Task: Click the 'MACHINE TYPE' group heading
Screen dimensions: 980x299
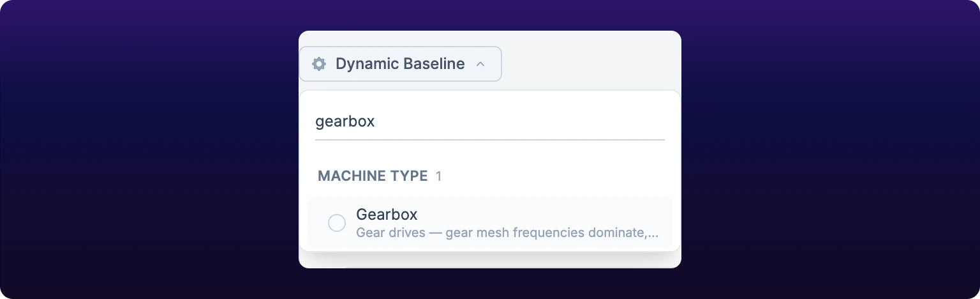Action: click(373, 176)
